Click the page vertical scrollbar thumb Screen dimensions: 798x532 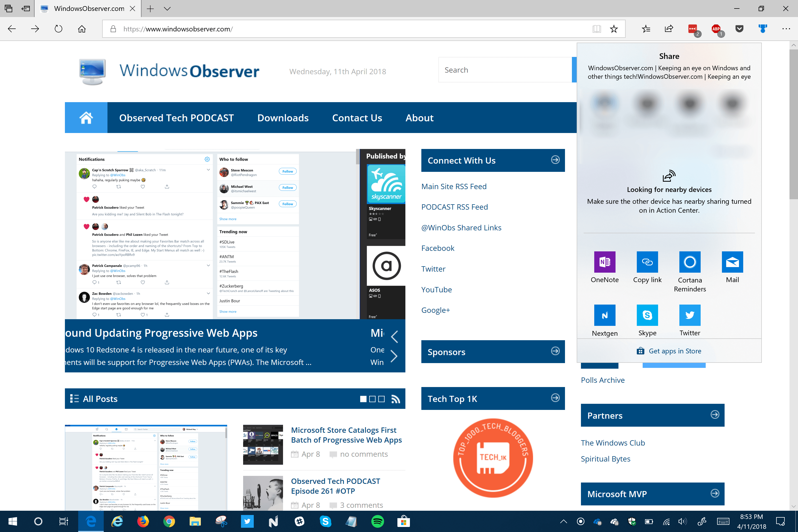793,124
